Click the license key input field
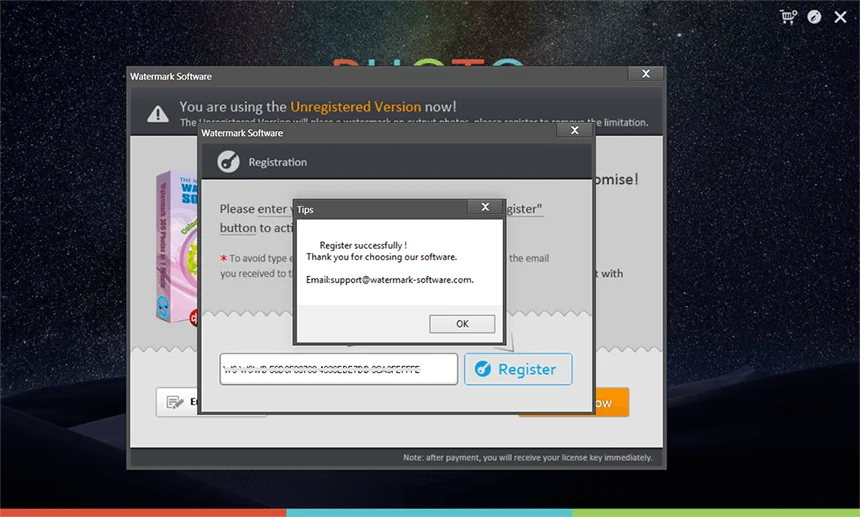860x517 pixels. pos(338,369)
